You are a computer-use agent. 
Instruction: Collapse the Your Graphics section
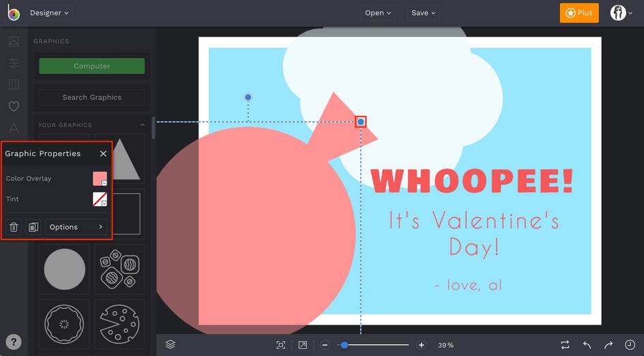(143, 125)
